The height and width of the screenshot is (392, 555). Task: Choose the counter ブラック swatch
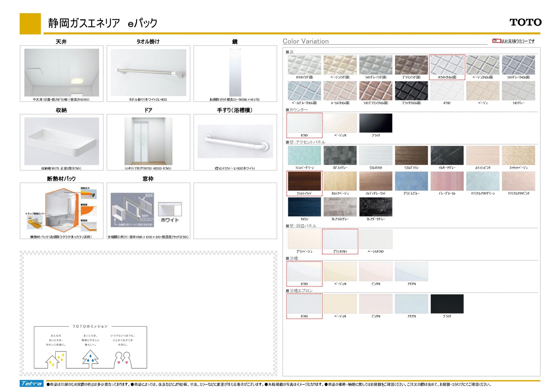376,123
